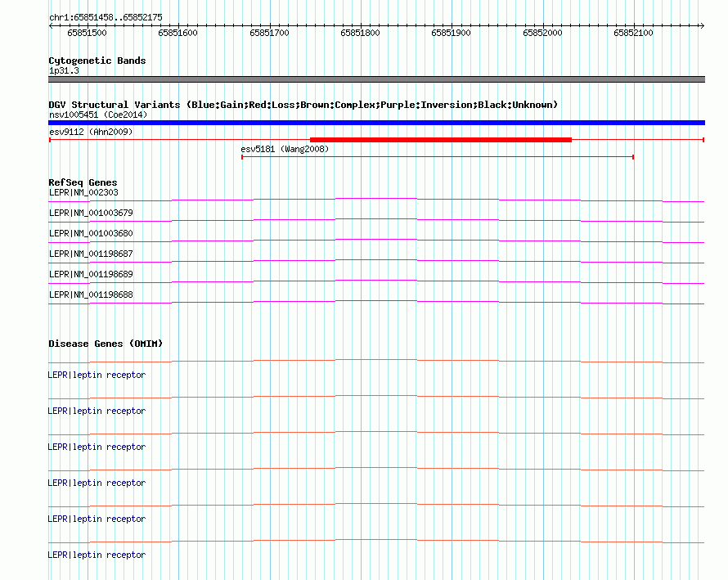728x580 pixels.
Task: Click the thick red loss bar of esv9112
Action: pos(441,140)
